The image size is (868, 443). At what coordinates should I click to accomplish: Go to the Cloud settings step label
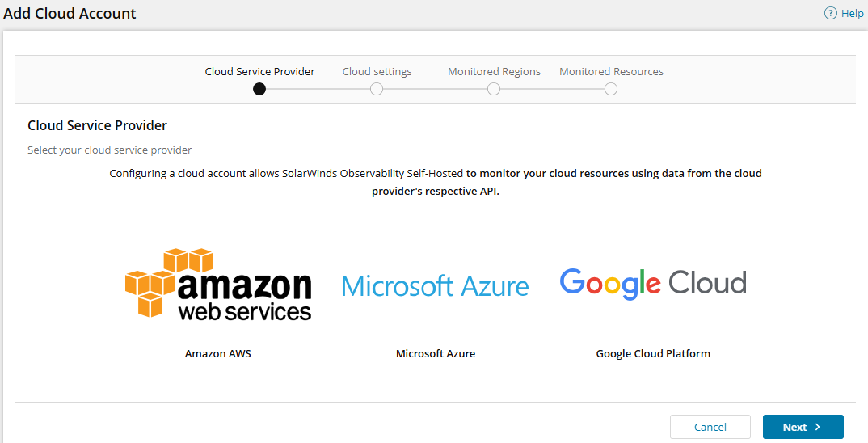(x=377, y=71)
